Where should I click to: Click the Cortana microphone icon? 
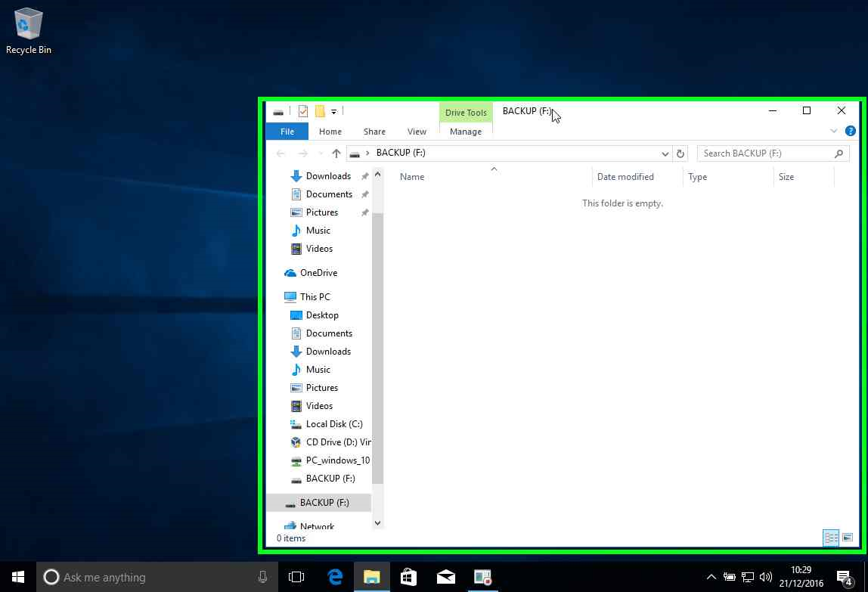click(262, 577)
